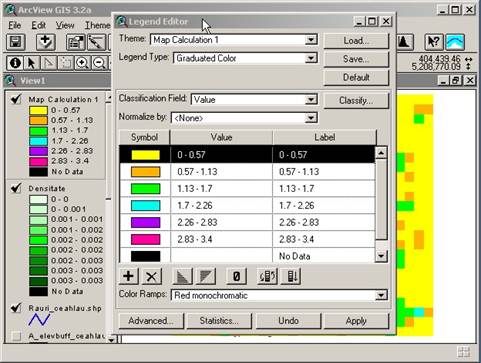Toggle the Densitate theme checkbox
The width and height of the screenshot is (481, 363).
point(16,188)
